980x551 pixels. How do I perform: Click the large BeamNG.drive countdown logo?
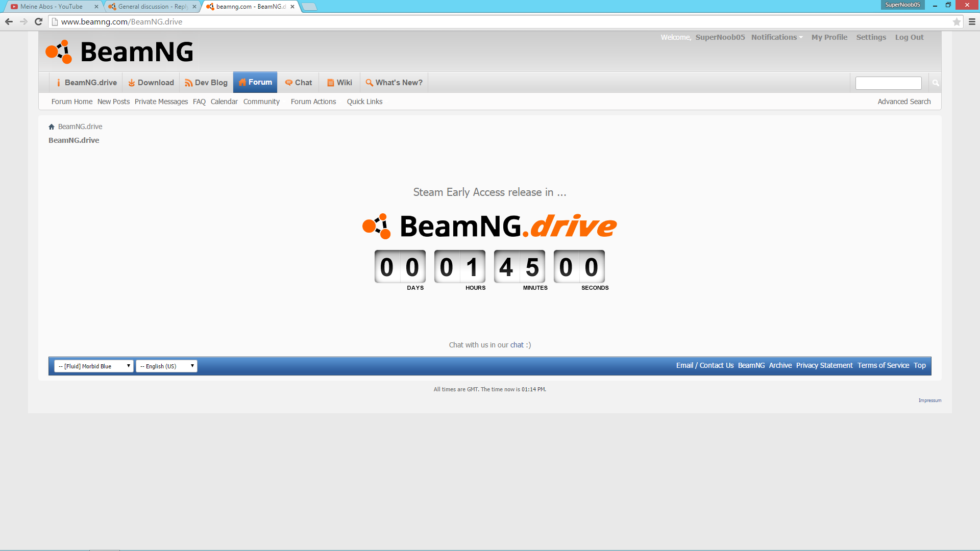(x=489, y=226)
